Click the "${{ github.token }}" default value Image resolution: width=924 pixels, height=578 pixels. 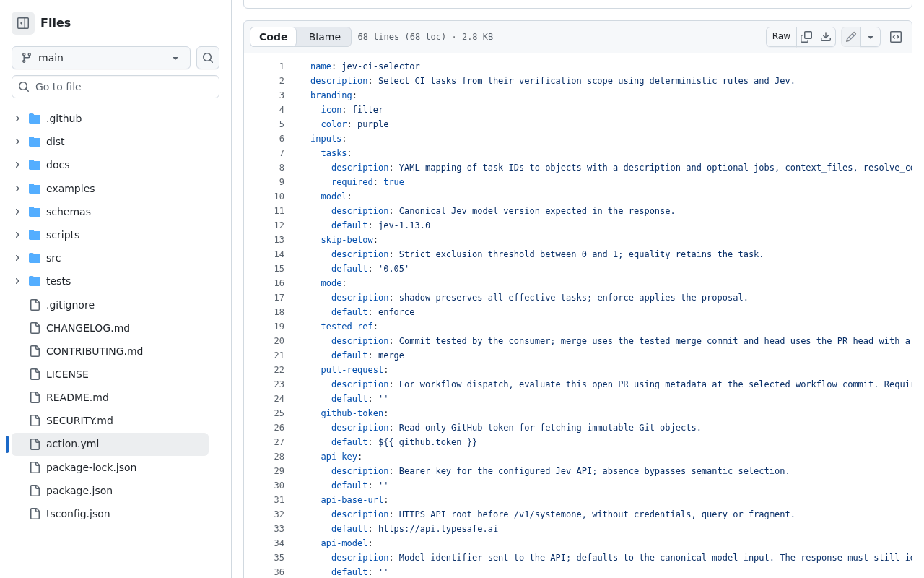tap(427, 442)
